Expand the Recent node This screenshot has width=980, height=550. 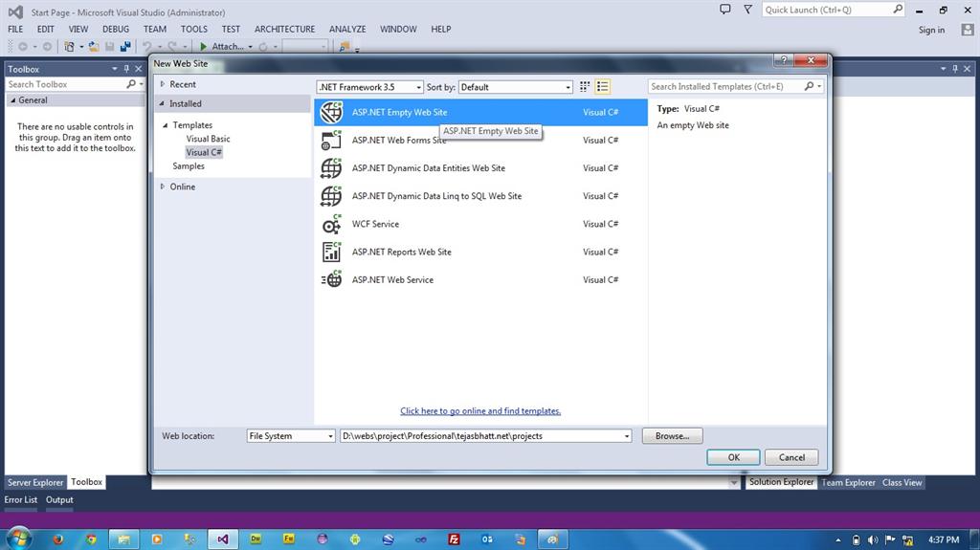[163, 84]
